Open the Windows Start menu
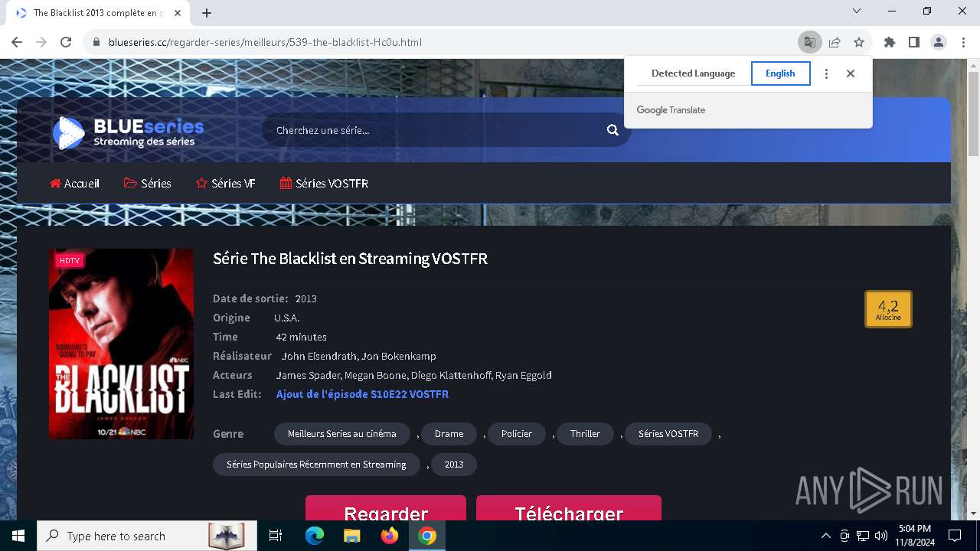This screenshot has height=551, width=980. coord(18,536)
